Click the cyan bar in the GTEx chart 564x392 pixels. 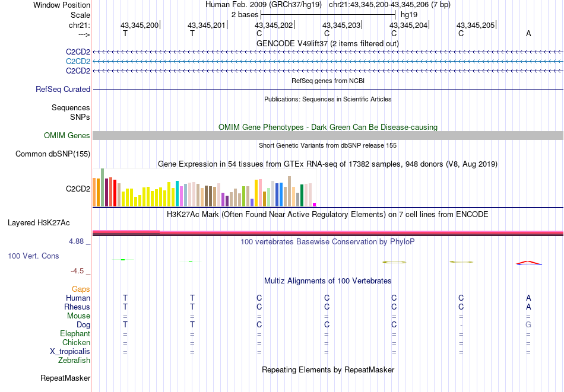(x=178, y=194)
